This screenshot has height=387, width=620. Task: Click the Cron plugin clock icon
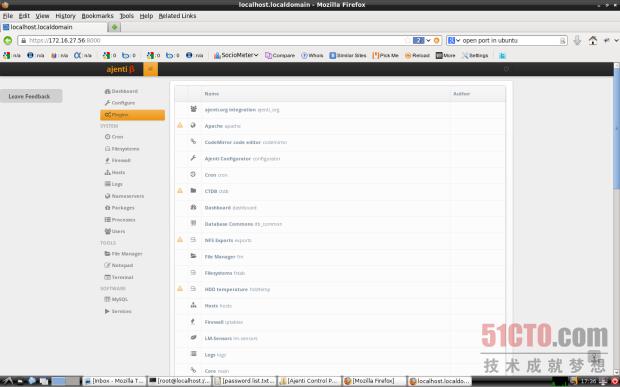click(x=193, y=174)
